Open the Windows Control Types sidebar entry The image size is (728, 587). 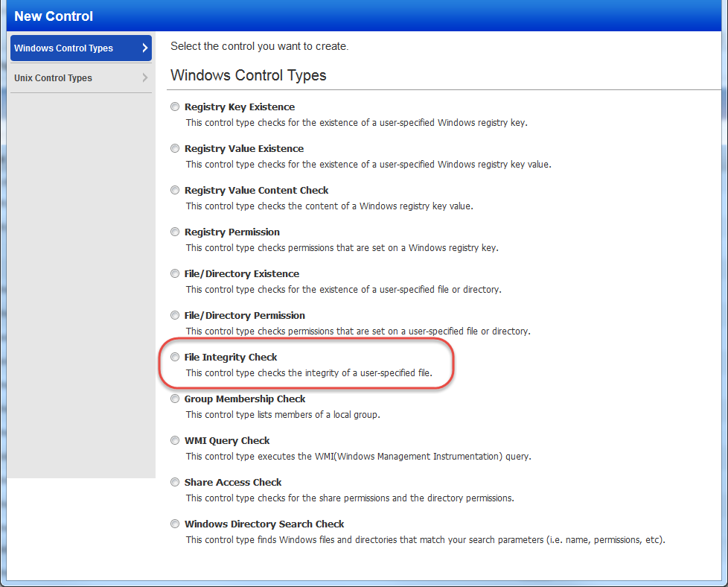tap(63, 48)
